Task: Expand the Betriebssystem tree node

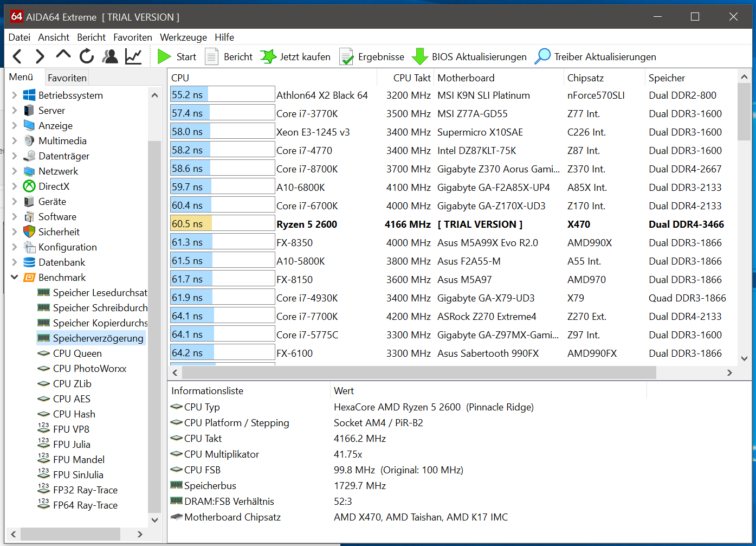Action: point(14,95)
